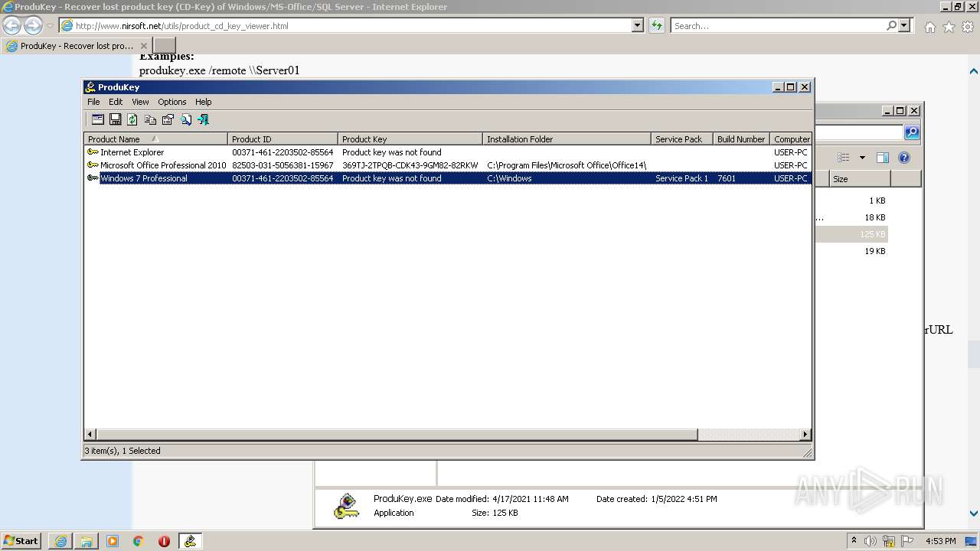Click the Windows Start button
The image size is (980, 551).
pos(21,541)
